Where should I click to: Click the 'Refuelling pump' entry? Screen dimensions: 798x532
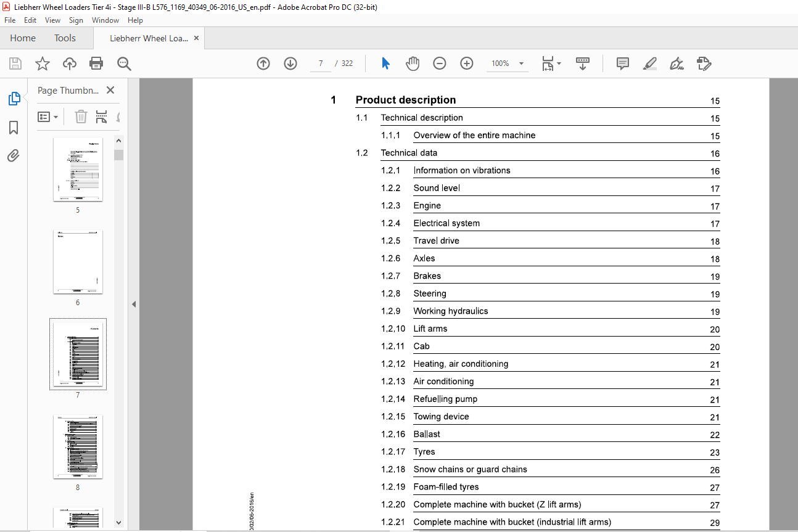pos(445,399)
